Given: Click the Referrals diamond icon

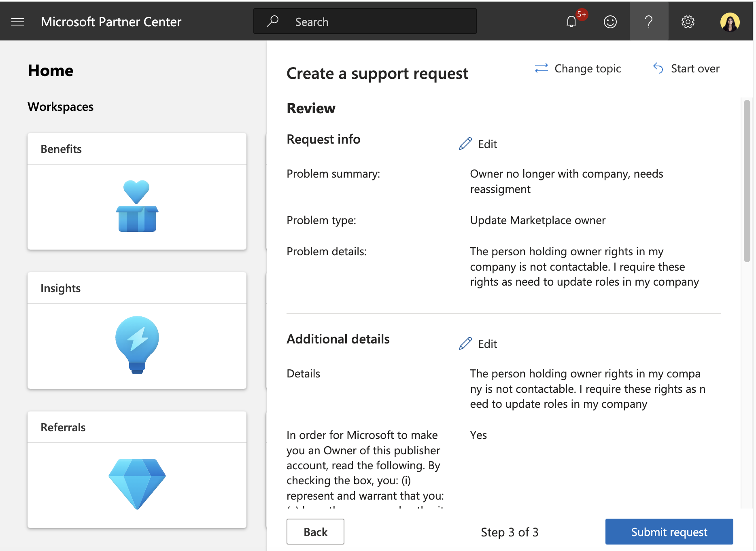Looking at the screenshot, I should tap(137, 484).
